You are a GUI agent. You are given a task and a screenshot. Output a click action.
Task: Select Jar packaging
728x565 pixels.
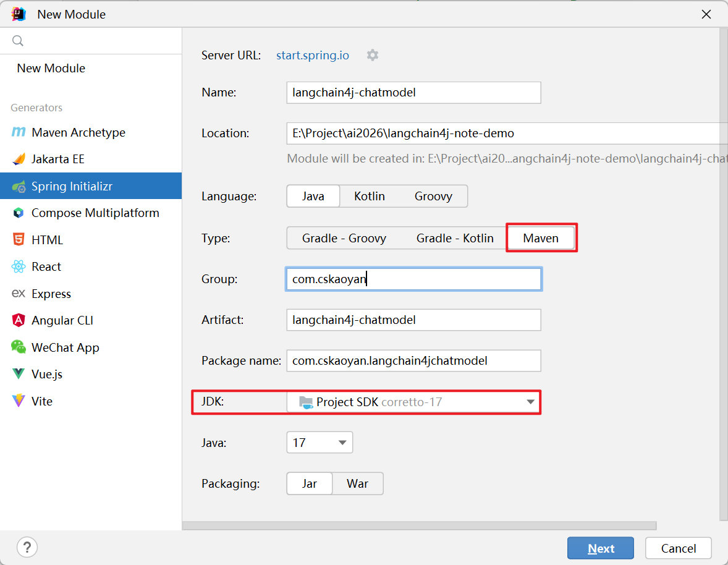coord(310,484)
